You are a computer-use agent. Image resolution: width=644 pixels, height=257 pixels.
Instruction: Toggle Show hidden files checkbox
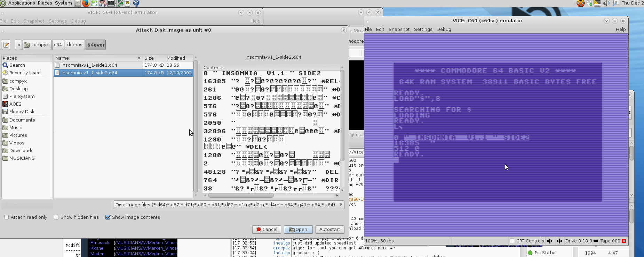tap(56, 217)
